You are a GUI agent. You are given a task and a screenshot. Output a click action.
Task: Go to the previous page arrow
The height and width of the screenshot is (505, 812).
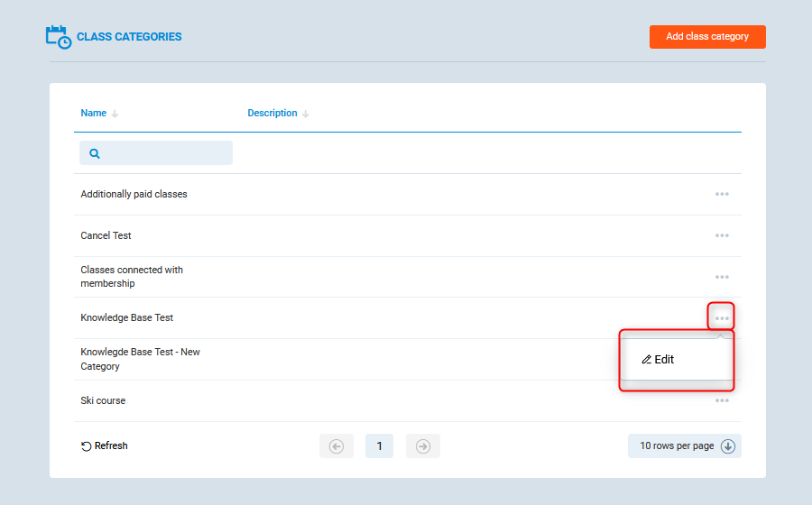[337, 446]
